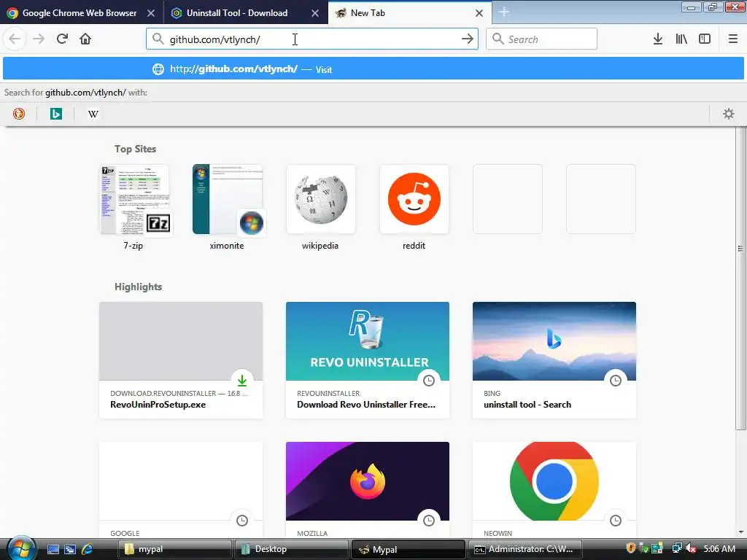Open the Download Revo Uninstaller Free highlight
The width and height of the screenshot is (747, 560).
click(368, 360)
